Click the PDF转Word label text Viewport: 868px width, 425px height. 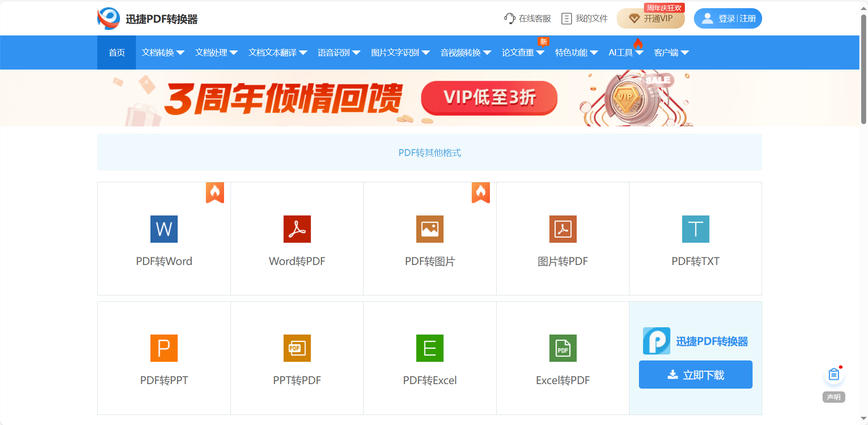[x=164, y=261]
